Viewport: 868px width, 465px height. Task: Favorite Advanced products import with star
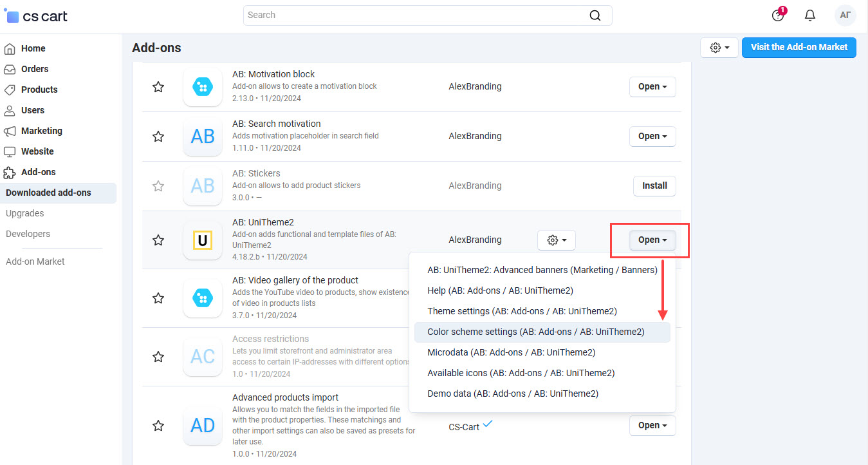[x=158, y=425]
